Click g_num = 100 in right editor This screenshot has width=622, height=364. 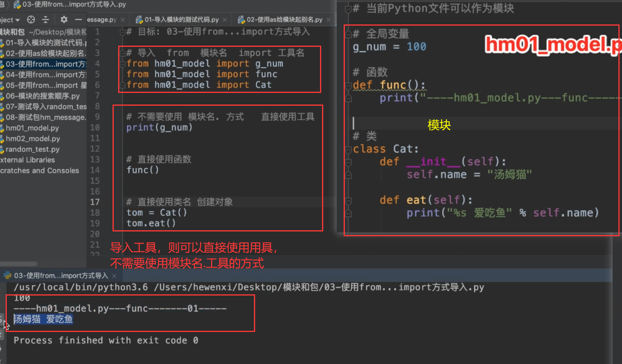389,47
